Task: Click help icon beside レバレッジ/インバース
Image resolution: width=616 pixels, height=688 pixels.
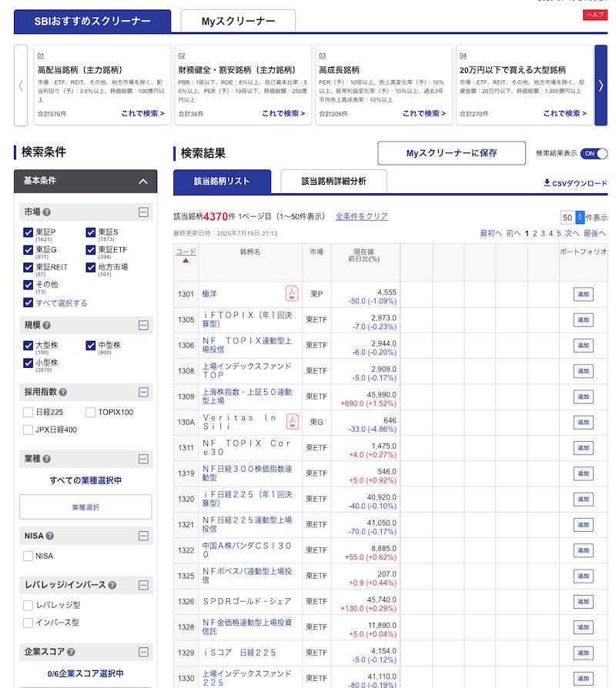Action: click(112, 585)
